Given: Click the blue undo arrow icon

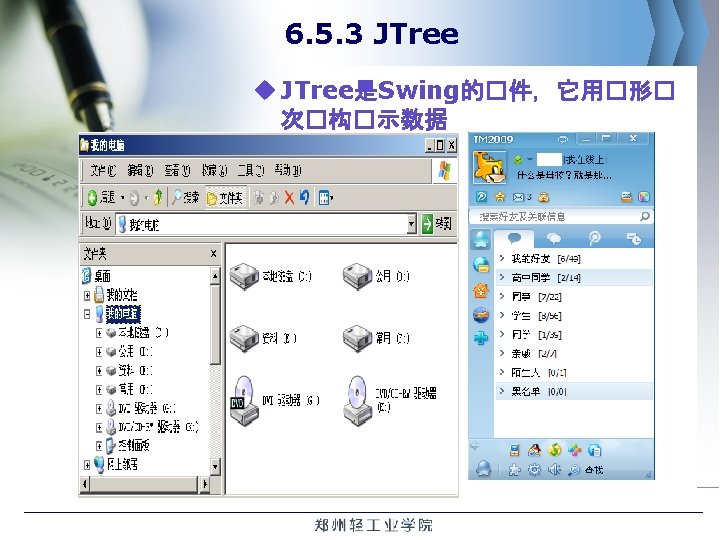Looking at the screenshot, I should (x=304, y=198).
